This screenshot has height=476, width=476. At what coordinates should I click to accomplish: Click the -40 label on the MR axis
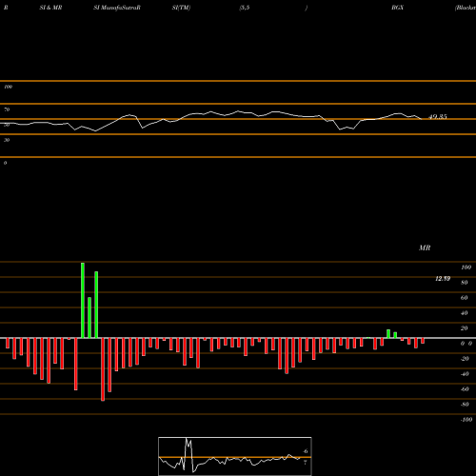465,374
